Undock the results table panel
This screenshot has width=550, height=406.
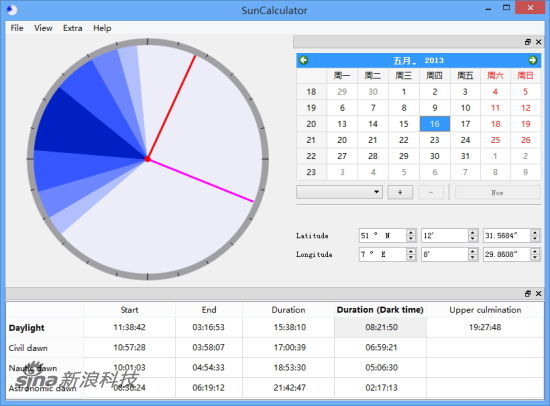coord(528,294)
